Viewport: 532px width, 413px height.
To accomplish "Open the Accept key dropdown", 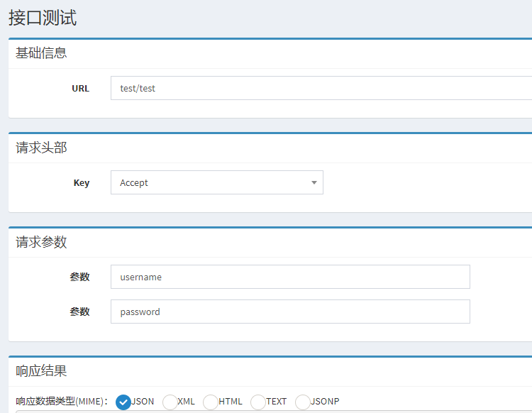I will coord(217,182).
